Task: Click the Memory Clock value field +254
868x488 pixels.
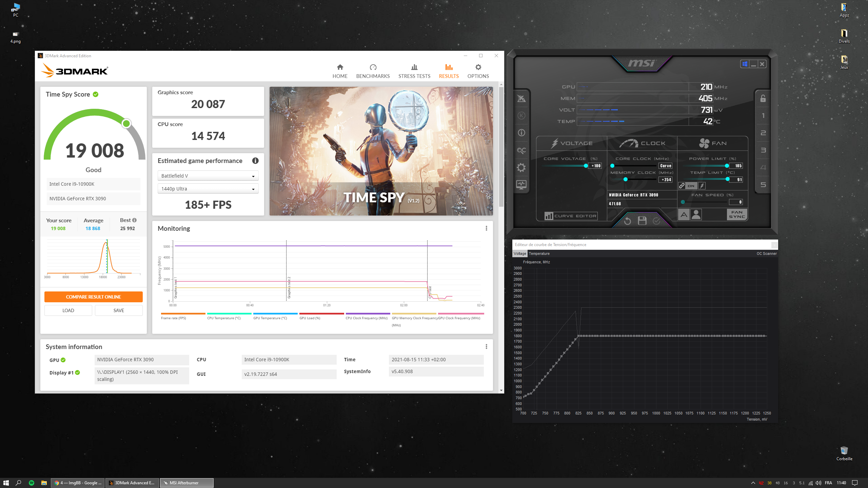Action: coord(665,180)
